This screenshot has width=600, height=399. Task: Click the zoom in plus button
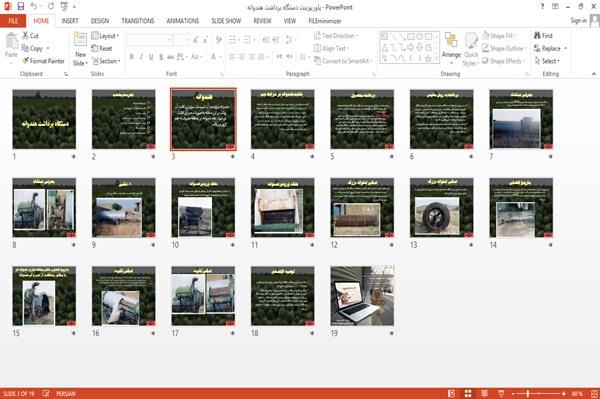(x=564, y=393)
